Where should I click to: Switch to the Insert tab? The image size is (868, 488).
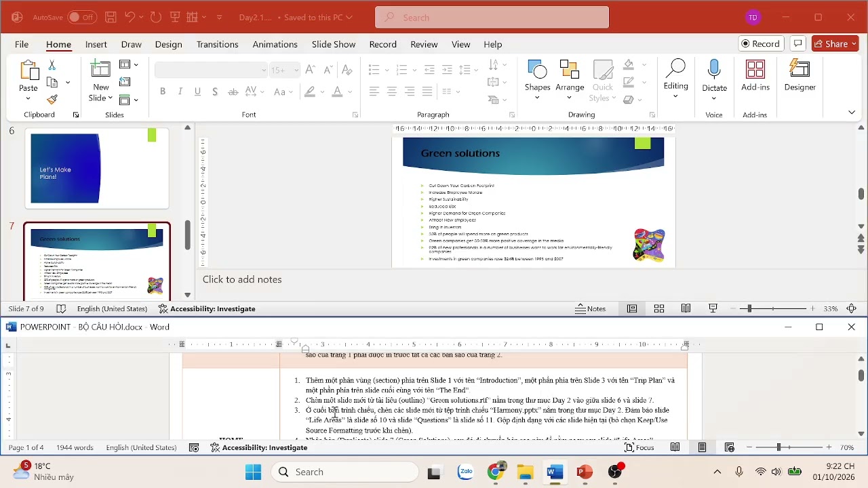[96, 44]
